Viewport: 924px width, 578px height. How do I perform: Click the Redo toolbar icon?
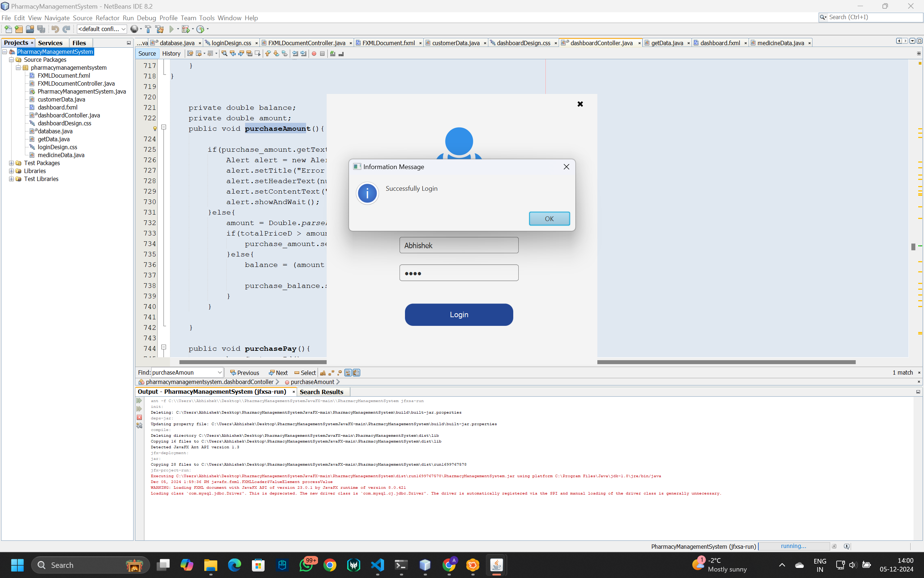click(x=66, y=29)
